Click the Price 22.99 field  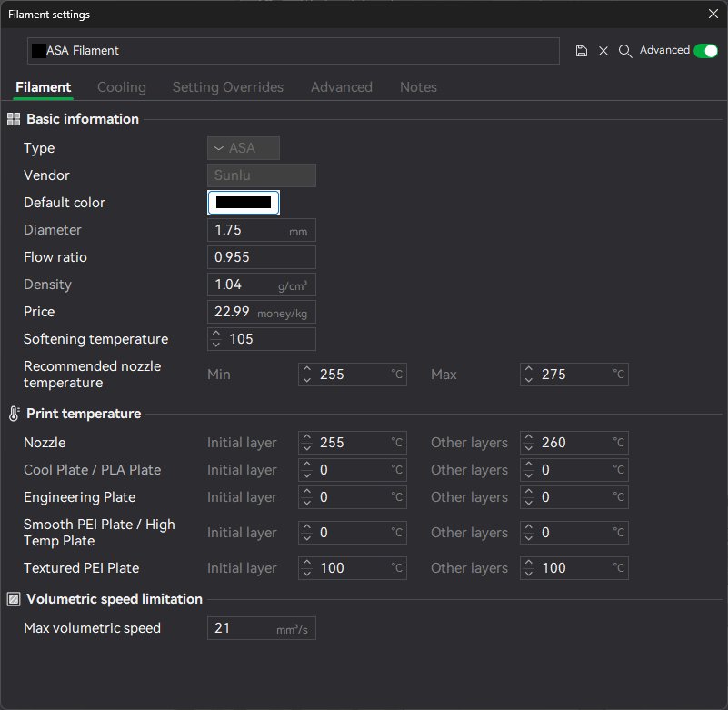(x=262, y=312)
